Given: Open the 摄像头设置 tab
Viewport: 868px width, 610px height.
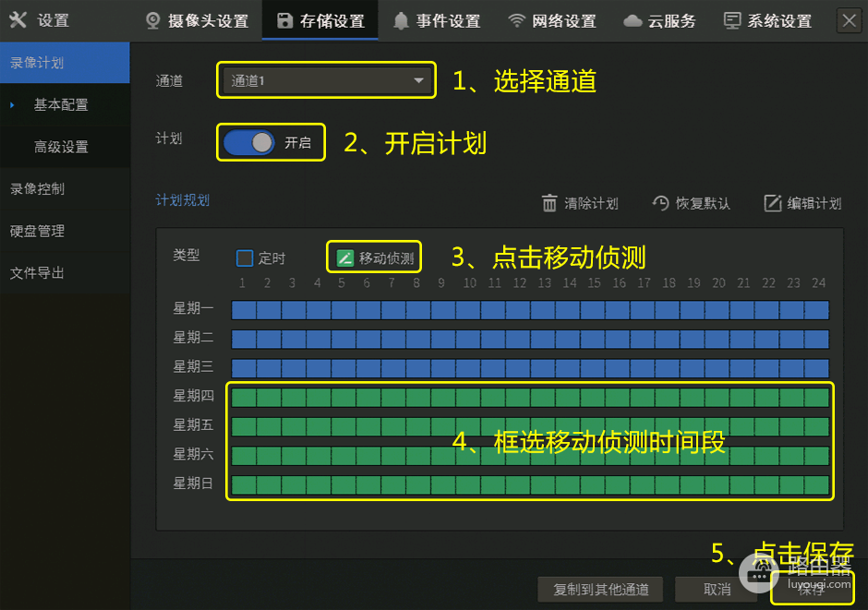Looking at the screenshot, I should pyautogui.click(x=197, y=21).
